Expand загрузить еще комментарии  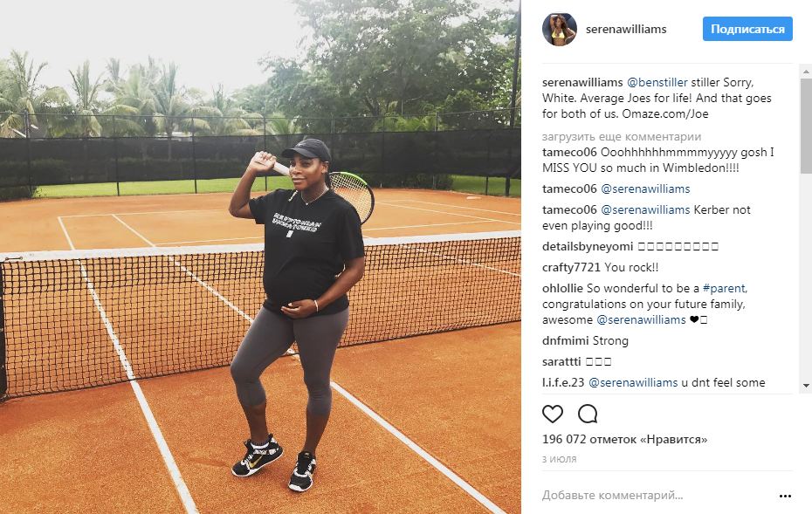click(x=622, y=137)
